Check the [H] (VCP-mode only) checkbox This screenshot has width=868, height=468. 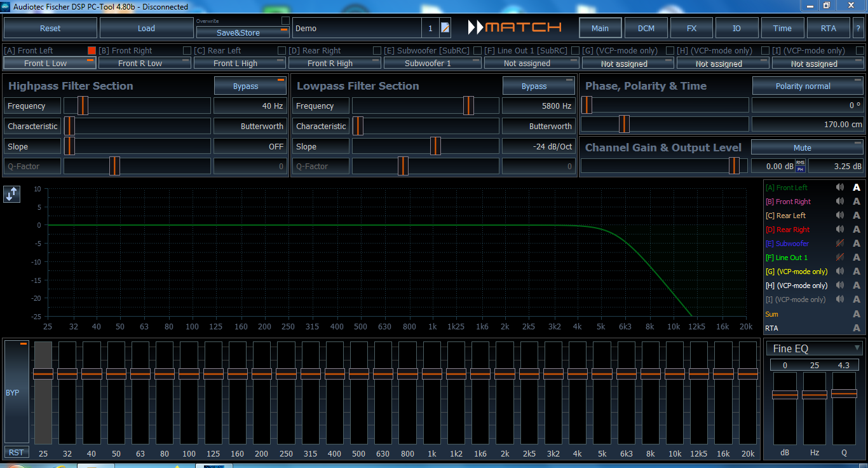tap(765, 50)
